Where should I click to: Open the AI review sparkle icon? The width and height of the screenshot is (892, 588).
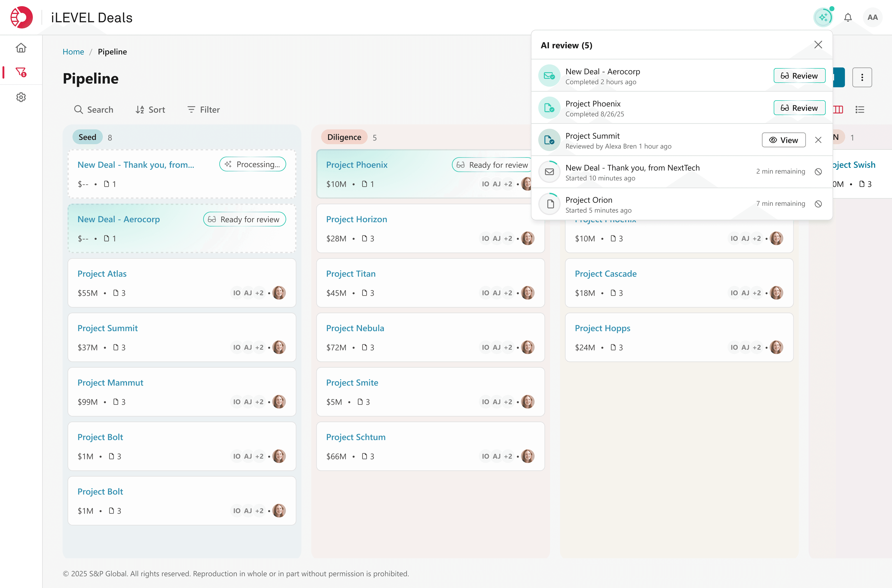point(823,17)
